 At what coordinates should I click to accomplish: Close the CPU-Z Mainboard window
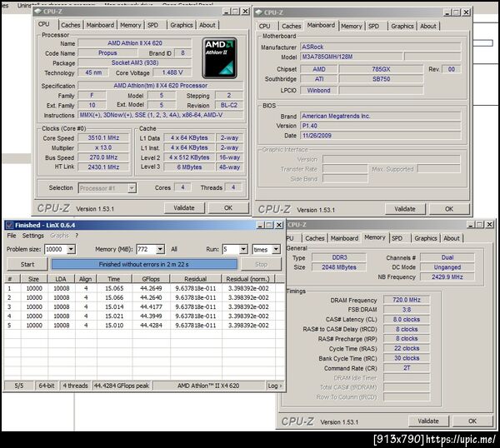[x=466, y=12]
